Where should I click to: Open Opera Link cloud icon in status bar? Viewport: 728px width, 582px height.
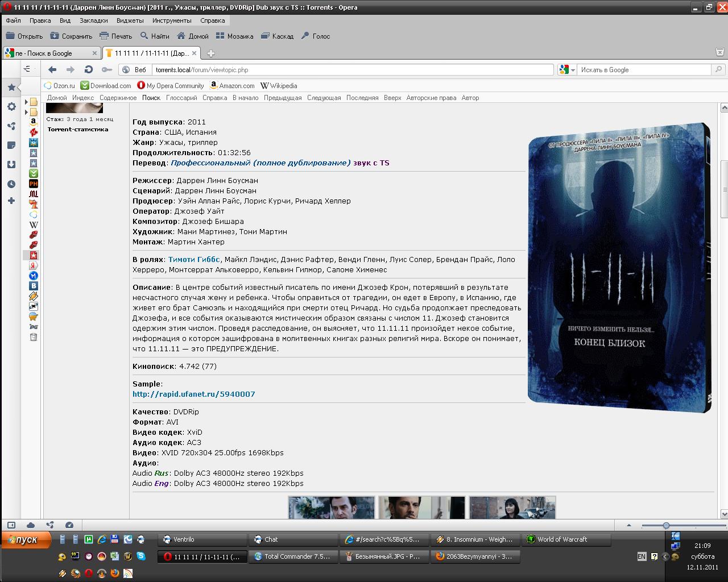pyautogui.click(x=31, y=525)
